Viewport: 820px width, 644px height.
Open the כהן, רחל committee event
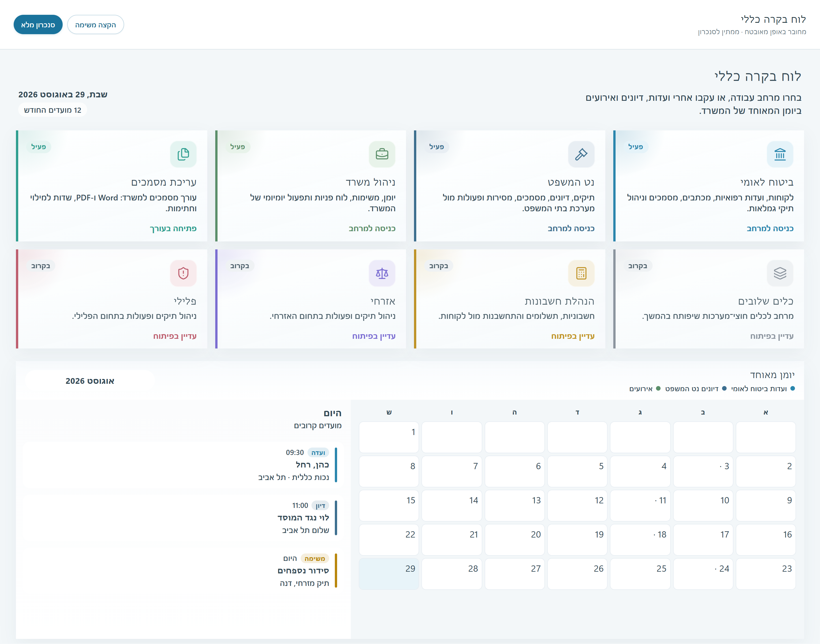(183, 465)
